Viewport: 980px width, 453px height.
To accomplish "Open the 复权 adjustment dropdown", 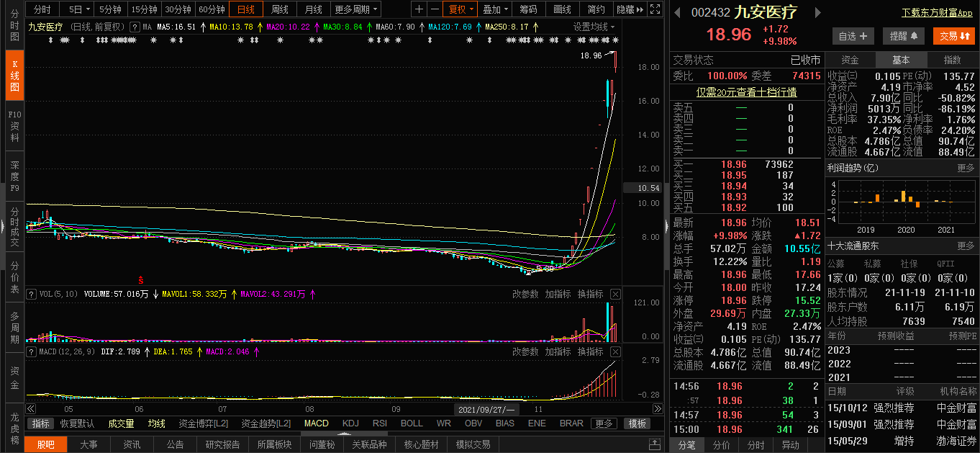I will pyautogui.click(x=460, y=9).
